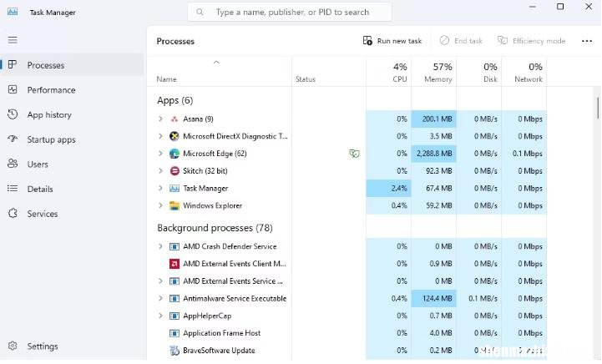Select Edge's 0.1 Mbps network cell
Screen dimensions: 602x364
tap(524, 154)
